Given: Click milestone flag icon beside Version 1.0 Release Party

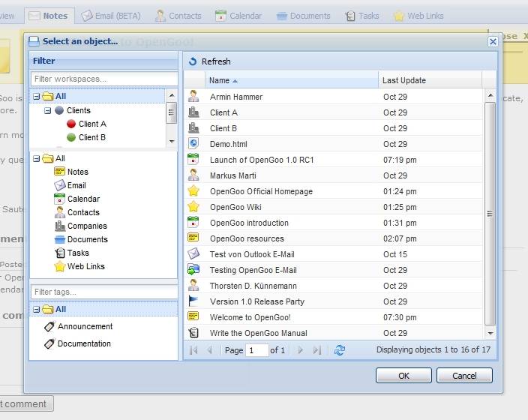Looking at the screenshot, I should pyautogui.click(x=193, y=301).
